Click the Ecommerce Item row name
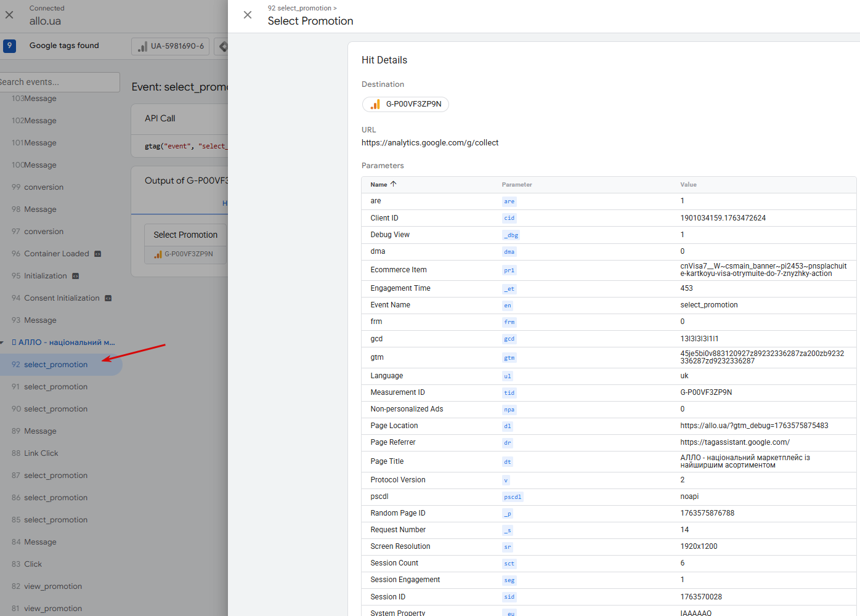860x616 pixels. coord(399,270)
